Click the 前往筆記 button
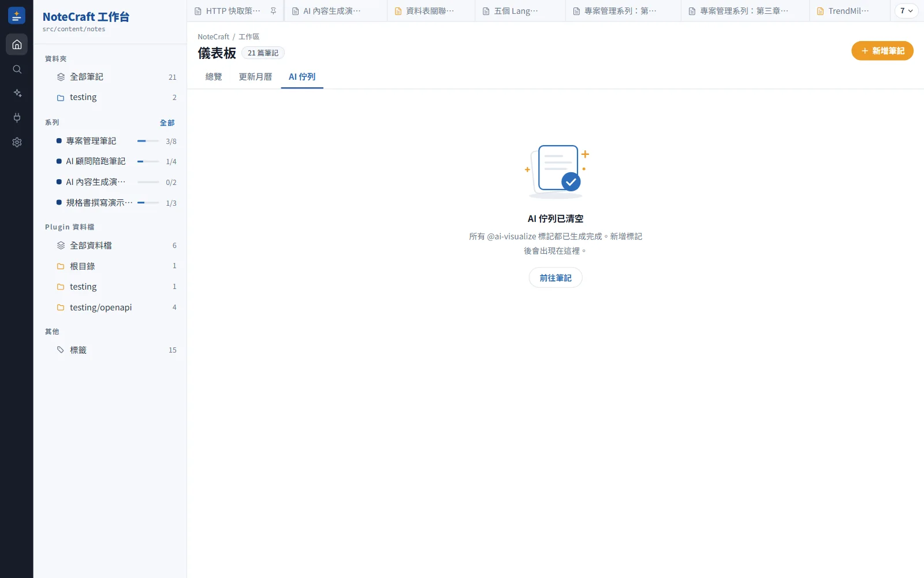 (x=556, y=278)
